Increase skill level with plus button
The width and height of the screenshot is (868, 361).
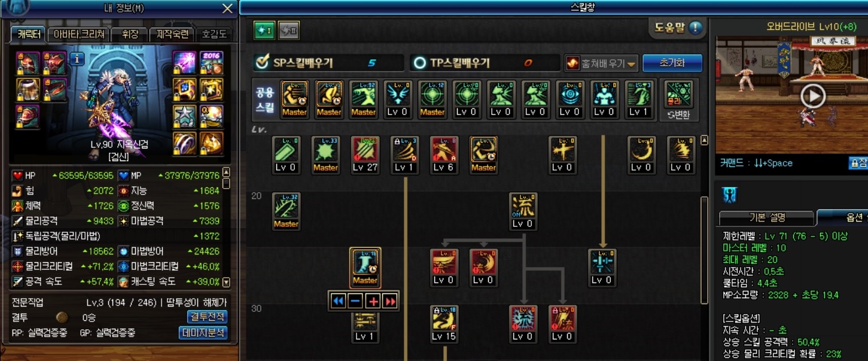pos(373,301)
